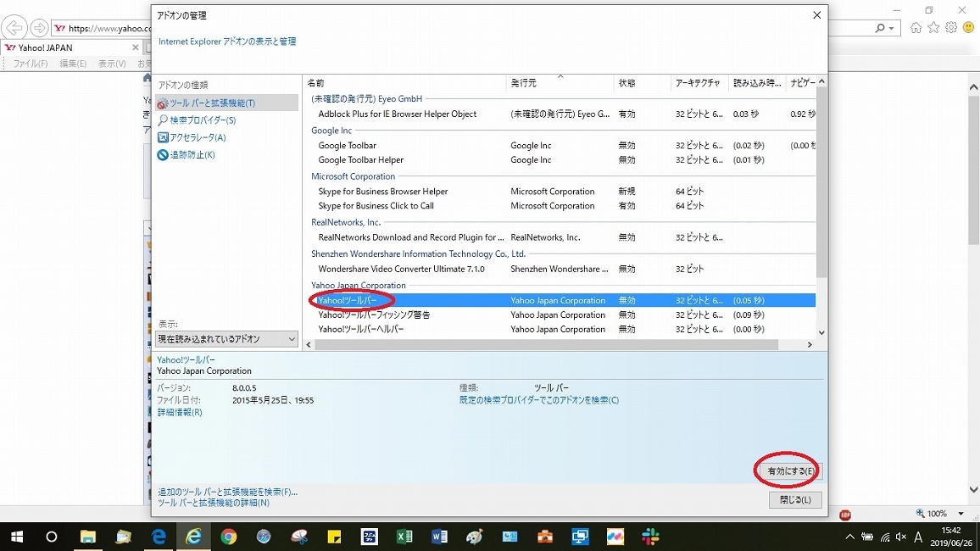Open the Windows Start menu
Image resolution: width=980 pixels, height=551 pixels.
[x=17, y=537]
